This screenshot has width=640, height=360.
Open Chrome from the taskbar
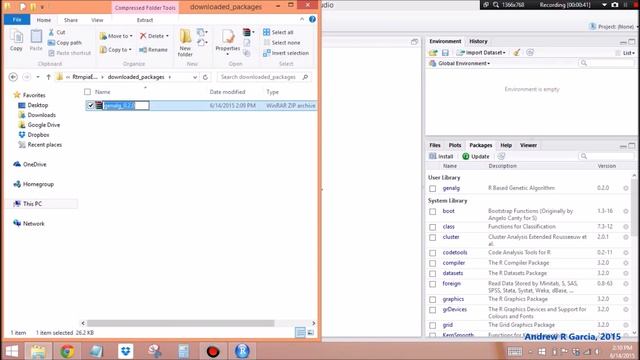pos(67,351)
